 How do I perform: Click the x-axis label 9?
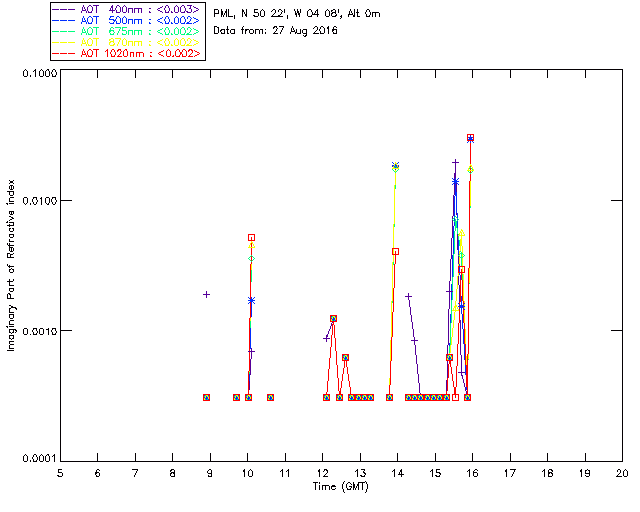[x=210, y=473]
